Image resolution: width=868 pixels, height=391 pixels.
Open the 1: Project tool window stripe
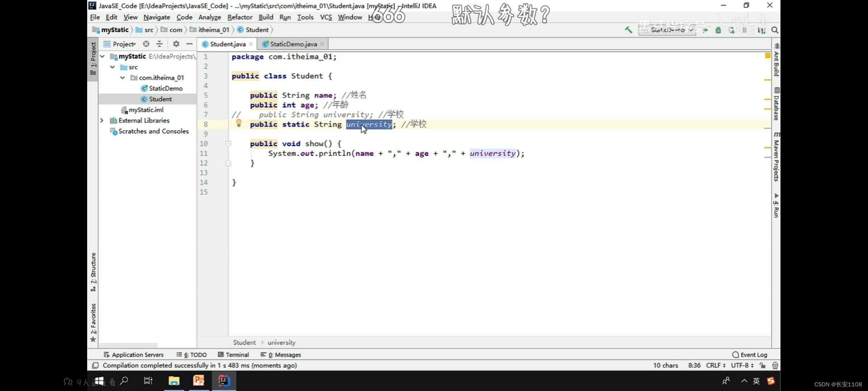coord(93,59)
